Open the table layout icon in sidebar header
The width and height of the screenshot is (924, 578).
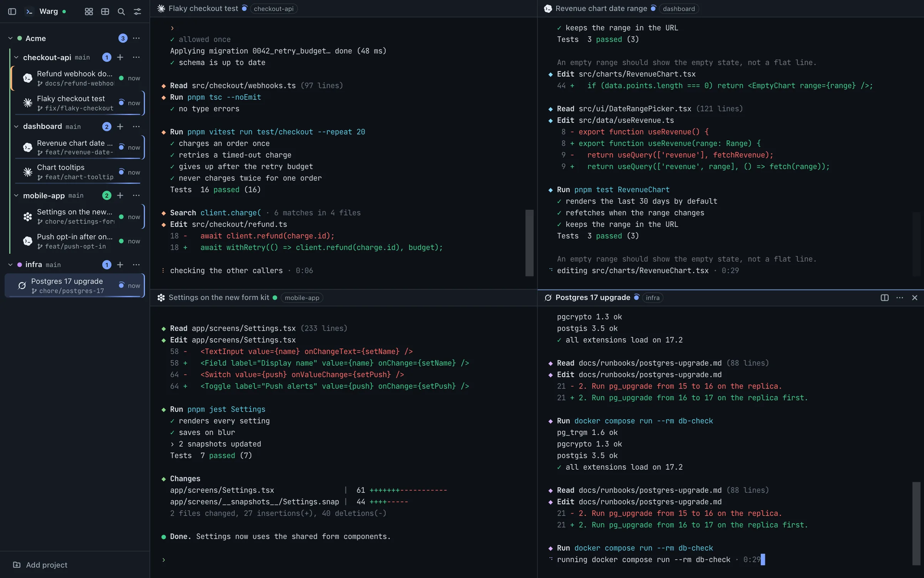pos(105,12)
